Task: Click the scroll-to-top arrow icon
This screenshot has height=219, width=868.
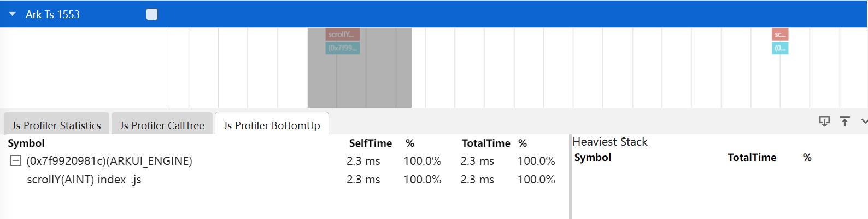Action: [844, 121]
